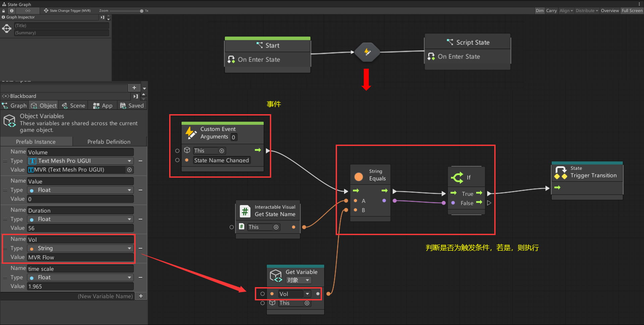Enable Full Screen mode

pyautogui.click(x=632, y=11)
